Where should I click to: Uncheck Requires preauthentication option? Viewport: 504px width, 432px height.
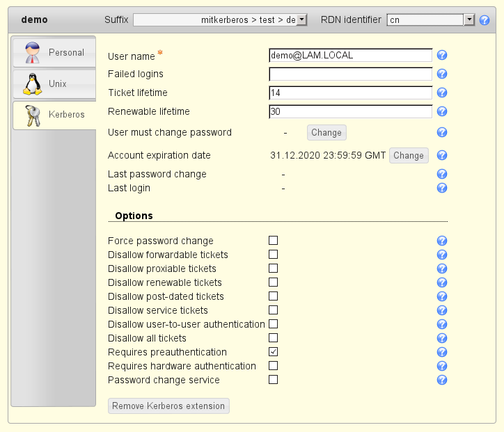click(x=274, y=352)
